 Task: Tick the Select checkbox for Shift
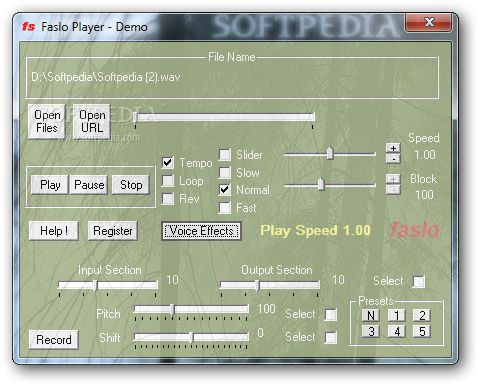pos(331,337)
